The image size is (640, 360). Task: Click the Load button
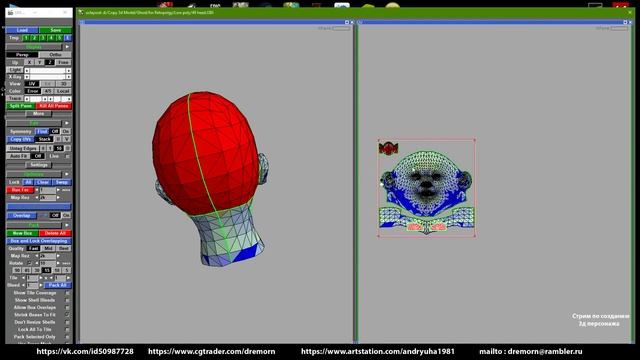click(22, 30)
